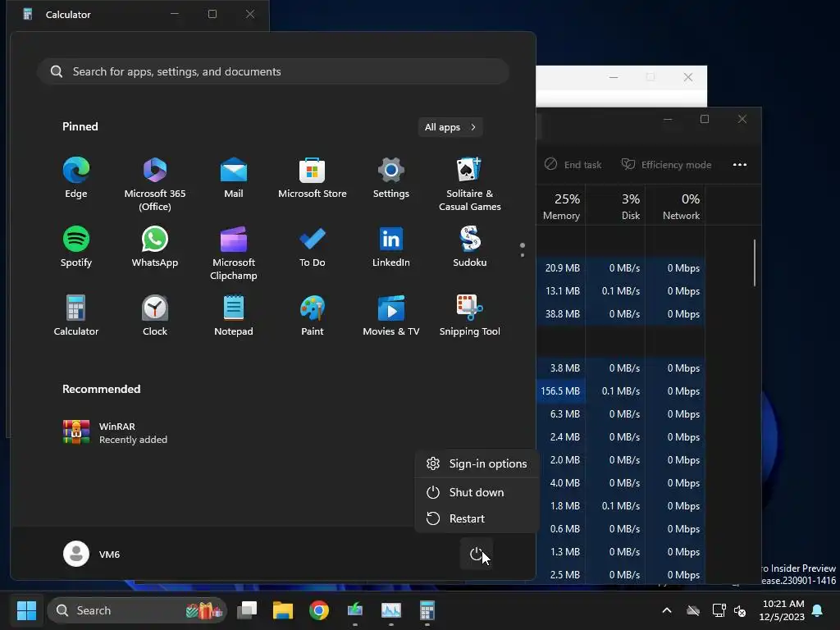Open Google Chrome from taskbar
The width and height of the screenshot is (840, 630).
pyautogui.click(x=319, y=610)
